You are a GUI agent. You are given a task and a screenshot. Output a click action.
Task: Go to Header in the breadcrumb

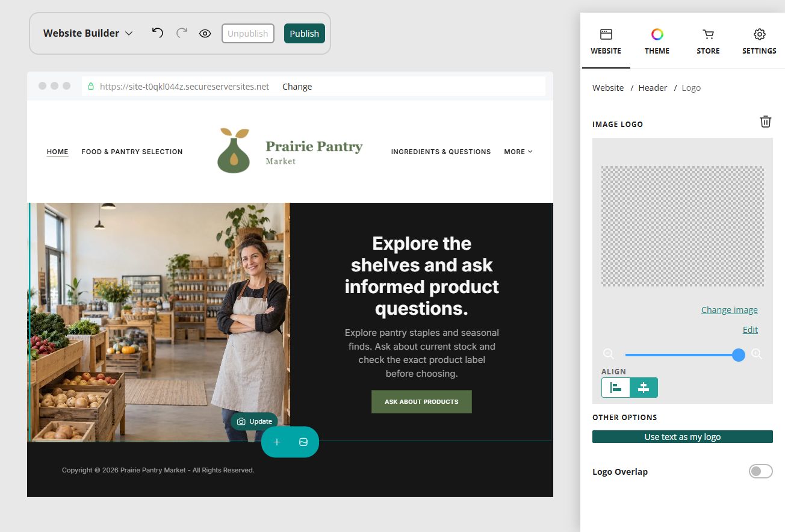pyautogui.click(x=653, y=88)
